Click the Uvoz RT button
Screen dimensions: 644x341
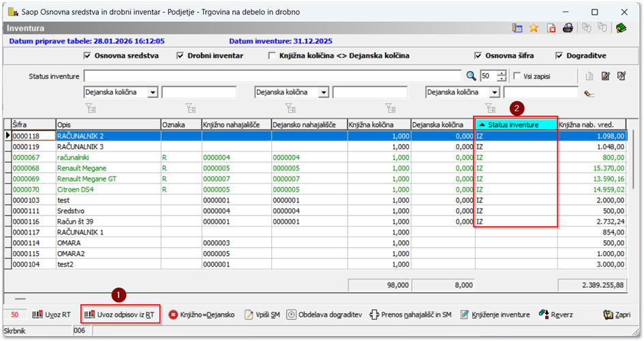[x=51, y=314]
